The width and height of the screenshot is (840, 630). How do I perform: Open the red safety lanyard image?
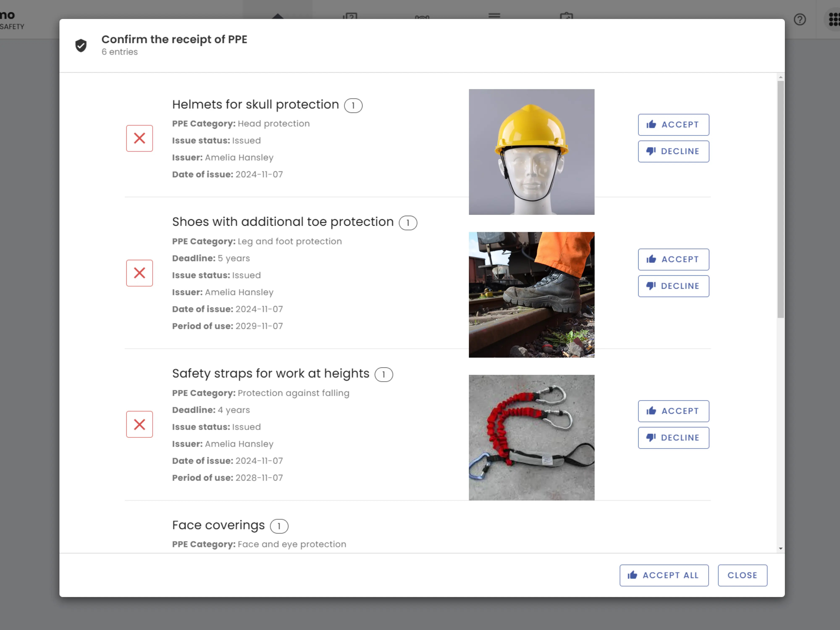click(x=531, y=437)
